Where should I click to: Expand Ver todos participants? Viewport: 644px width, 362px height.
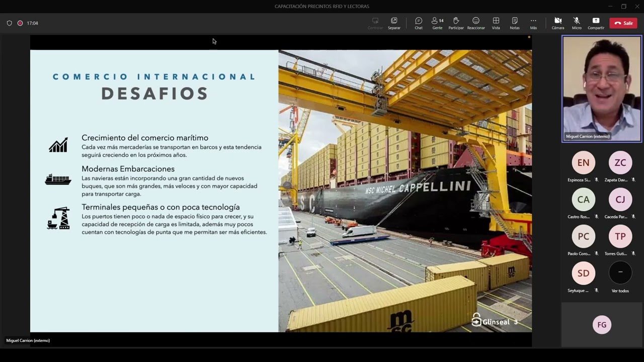620,272
